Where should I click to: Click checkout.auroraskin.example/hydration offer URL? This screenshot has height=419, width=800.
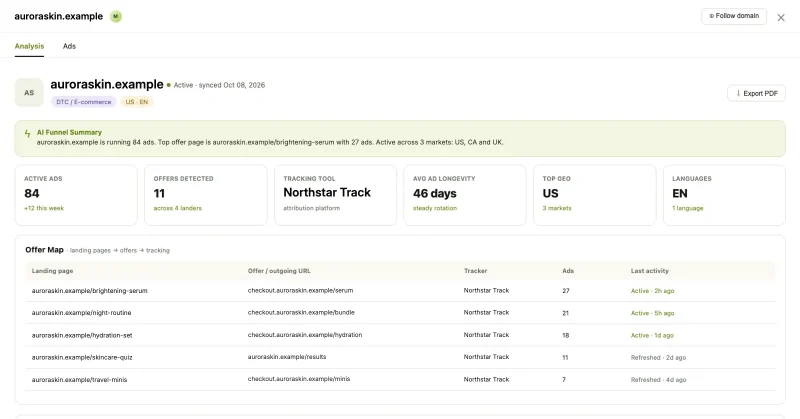point(305,335)
